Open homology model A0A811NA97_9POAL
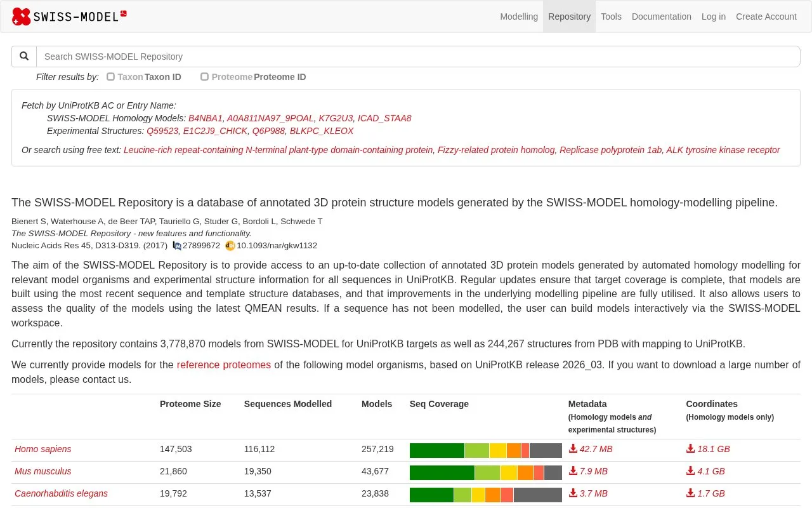Screen dimensions: 812x508 (x=270, y=118)
